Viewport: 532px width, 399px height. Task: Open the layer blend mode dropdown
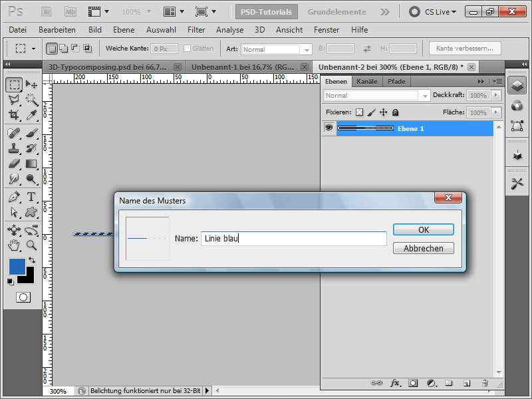click(x=425, y=96)
